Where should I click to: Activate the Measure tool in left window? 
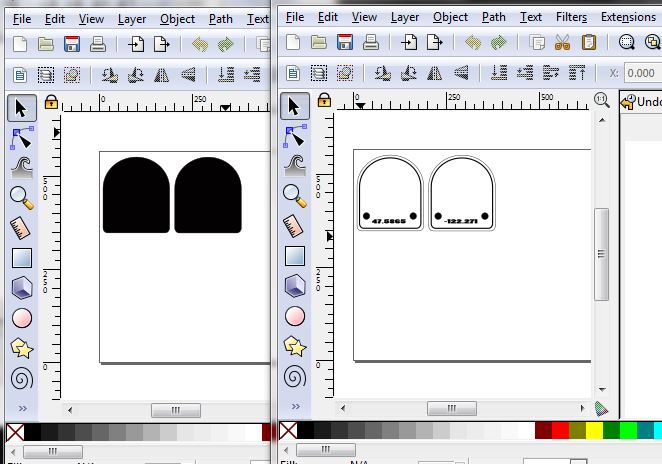(x=21, y=228)
